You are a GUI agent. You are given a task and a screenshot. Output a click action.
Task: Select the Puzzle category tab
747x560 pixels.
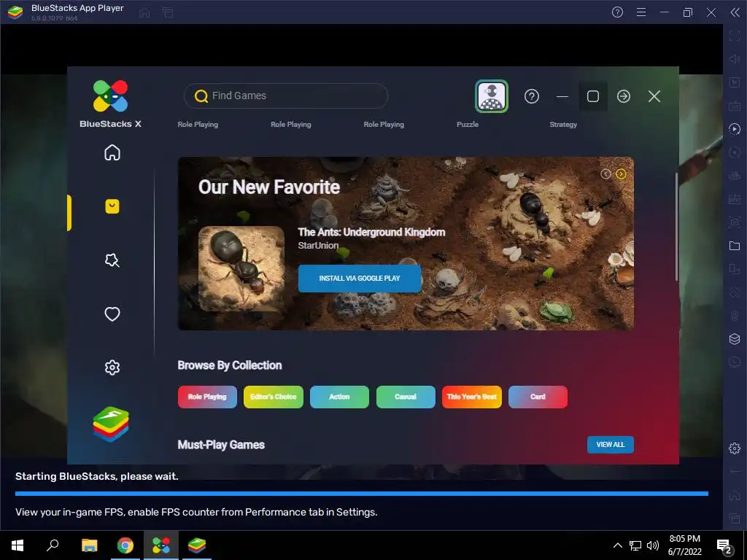coord(468,124)
